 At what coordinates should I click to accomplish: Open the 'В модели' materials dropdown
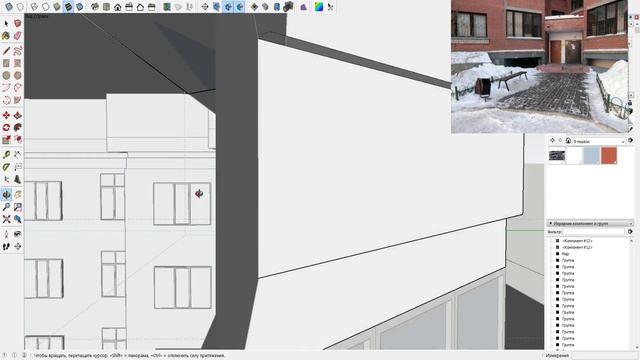click(599, 141)
